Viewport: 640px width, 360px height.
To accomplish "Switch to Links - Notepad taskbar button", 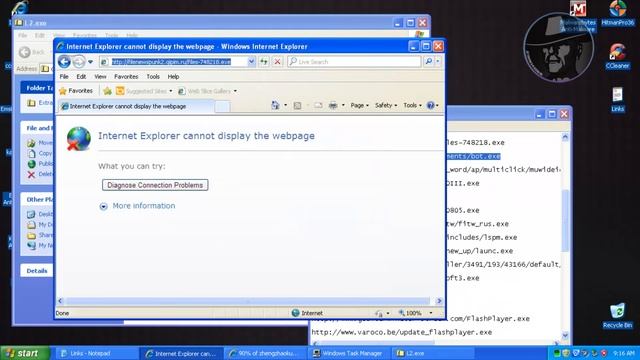I will 96,353.
